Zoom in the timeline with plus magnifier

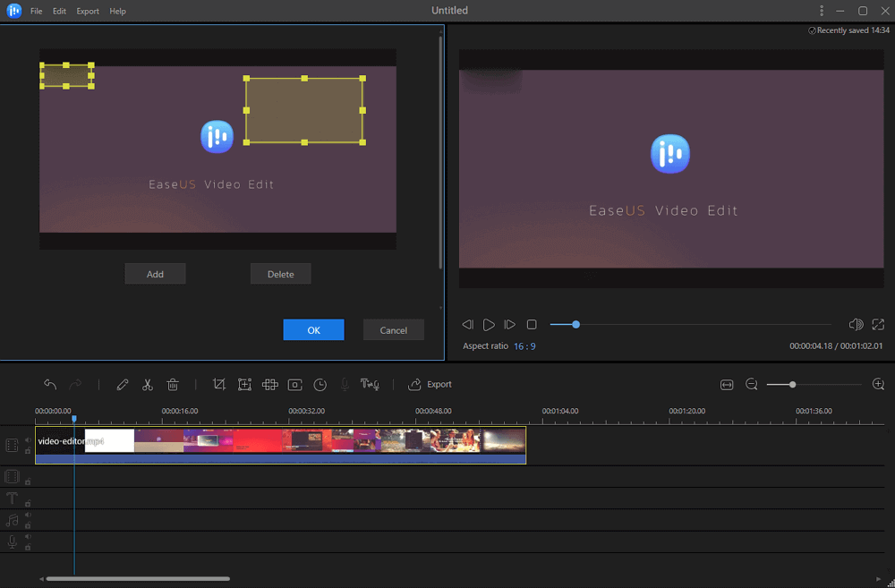pos(879,384)
